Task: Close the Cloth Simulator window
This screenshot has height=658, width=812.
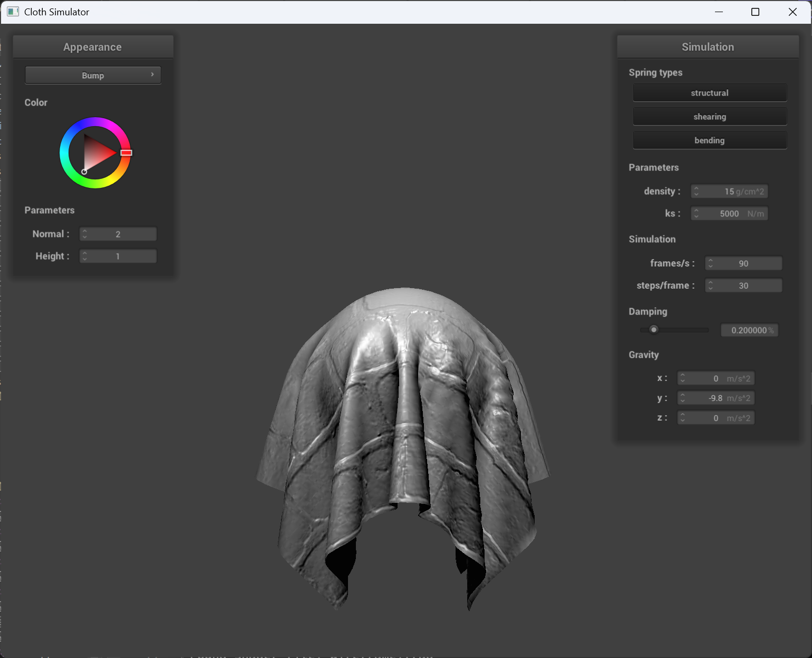Action: [x=792, y=12]
